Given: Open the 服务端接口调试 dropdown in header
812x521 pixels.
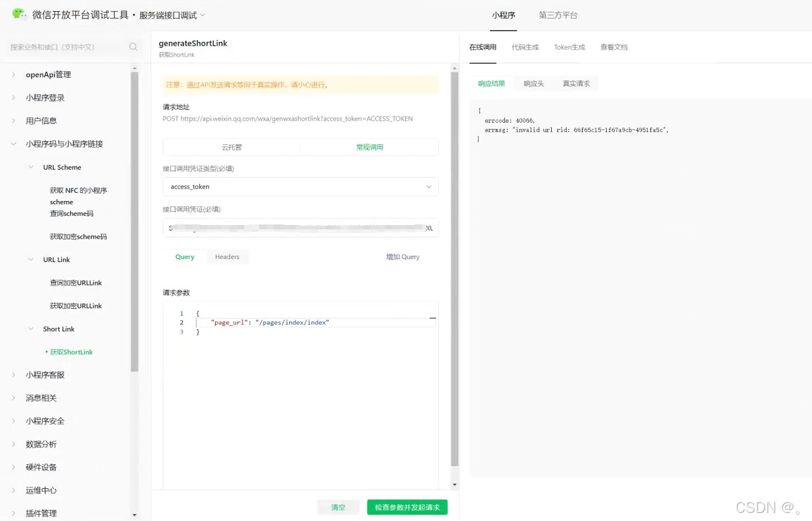Looking at the screenshot, I should tap(173, 15).
